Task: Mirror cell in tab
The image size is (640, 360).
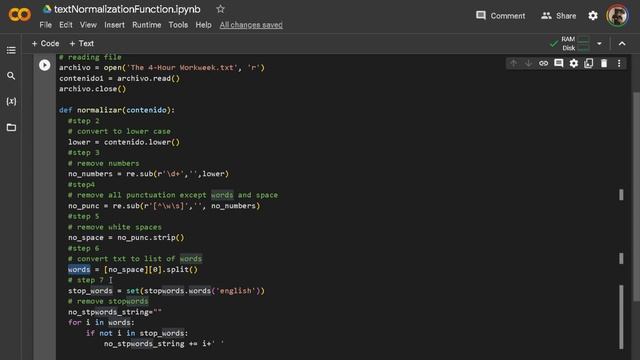Action: [589, 63]
